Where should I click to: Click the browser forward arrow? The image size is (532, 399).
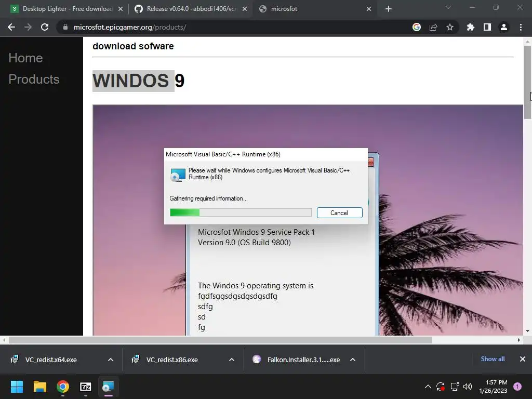pos(28,27)
